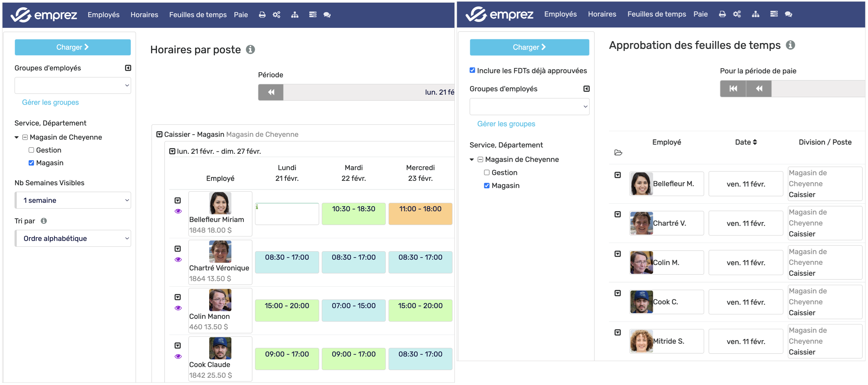Click Gérer les groupes link in Horaires sidebar
The image size is (868, 385).
click(x=50, y=102)
